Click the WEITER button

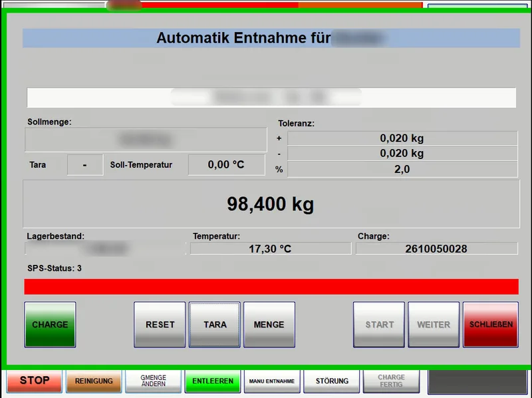(434, 324)
